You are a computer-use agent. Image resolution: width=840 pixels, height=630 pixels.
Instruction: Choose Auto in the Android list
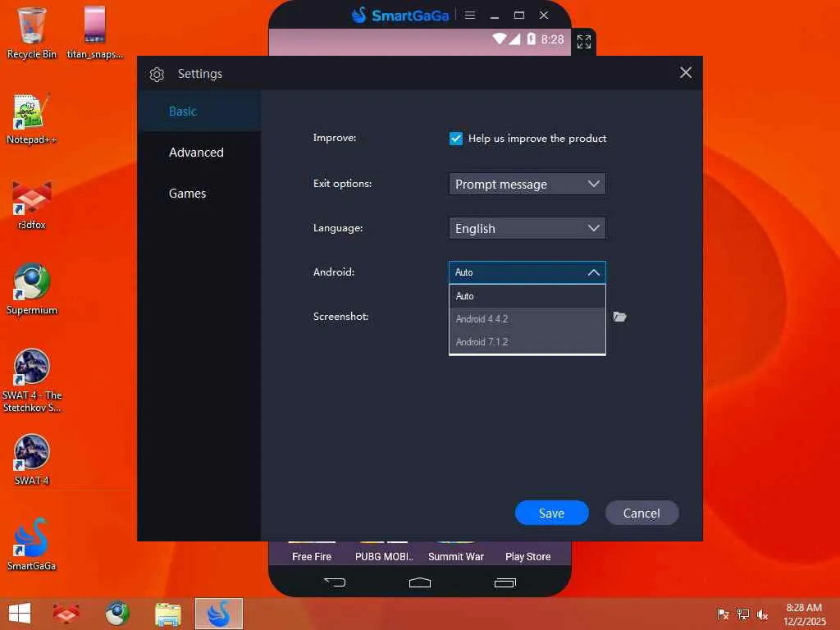(x=527, y=295)
